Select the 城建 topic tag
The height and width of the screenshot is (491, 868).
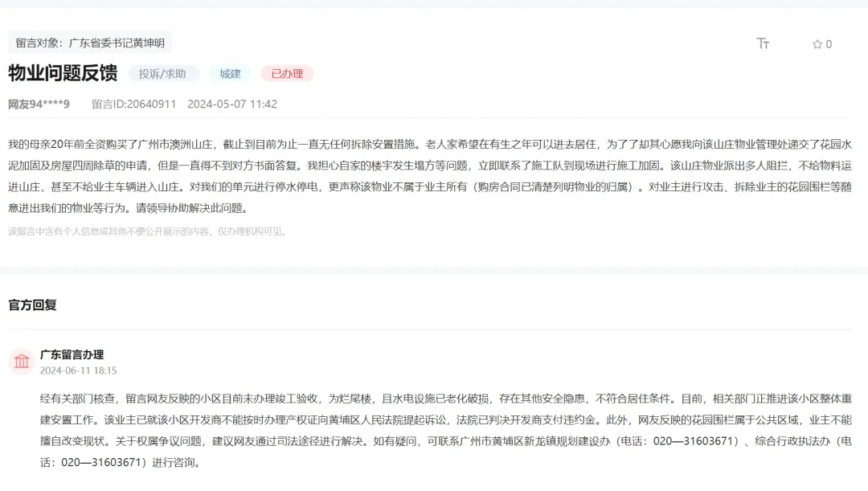coord(230,74)
